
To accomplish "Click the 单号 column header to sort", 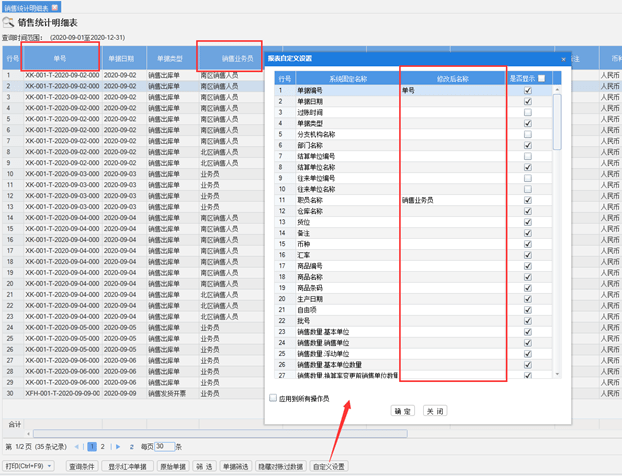I will click(60, 58).
